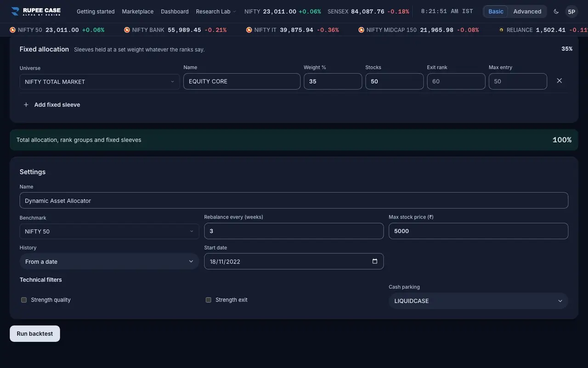Toggle dark mode moon icon
The width and height of the screenshot is (588, 368).
point(556,11)
